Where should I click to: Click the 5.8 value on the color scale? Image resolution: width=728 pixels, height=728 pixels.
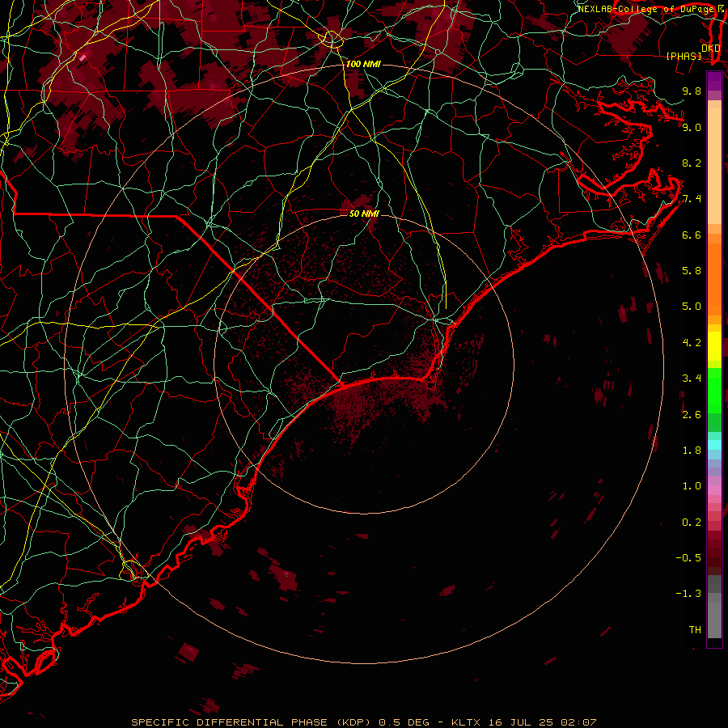point(692,271)
